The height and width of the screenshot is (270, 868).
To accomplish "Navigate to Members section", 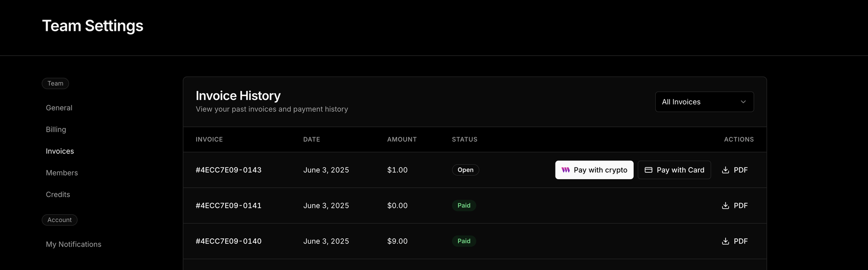I will [62, 173].
